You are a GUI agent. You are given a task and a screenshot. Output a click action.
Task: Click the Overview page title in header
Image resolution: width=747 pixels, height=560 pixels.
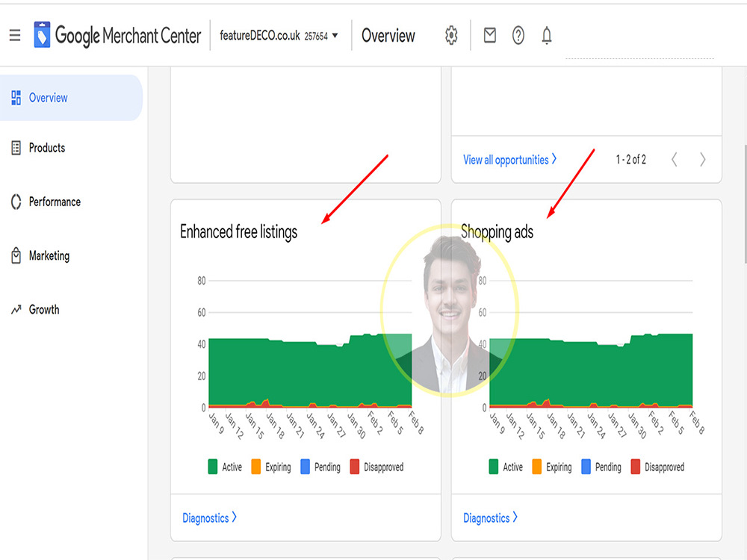coord(388,36)
